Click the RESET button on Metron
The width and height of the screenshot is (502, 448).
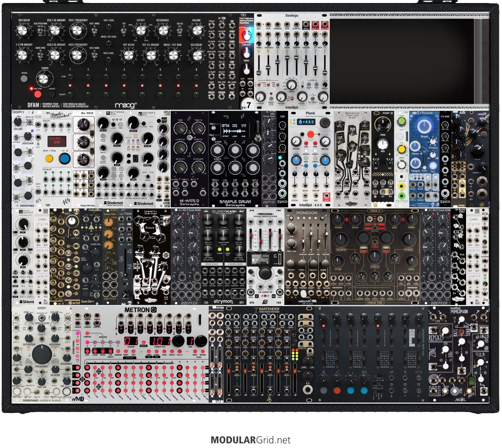click(195, 352)
